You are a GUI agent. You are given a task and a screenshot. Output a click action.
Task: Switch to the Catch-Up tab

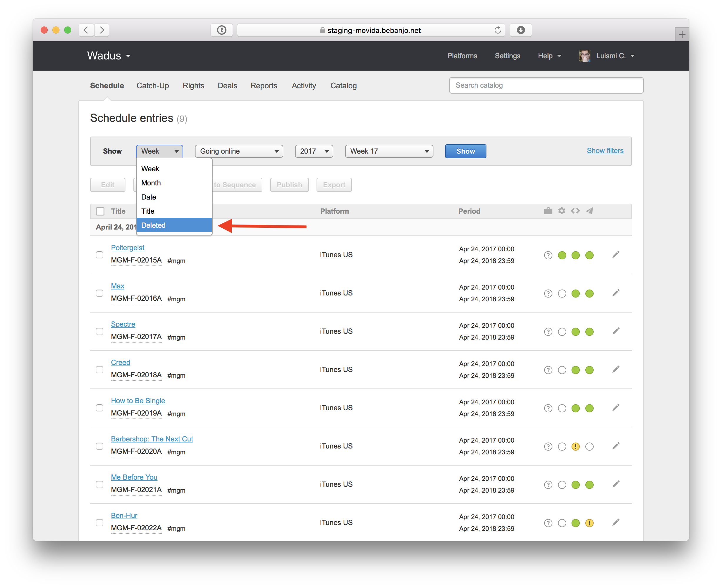(153, 86)
